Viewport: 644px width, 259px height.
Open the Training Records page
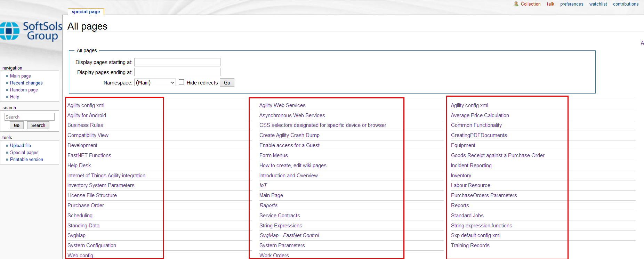(470, 245)
